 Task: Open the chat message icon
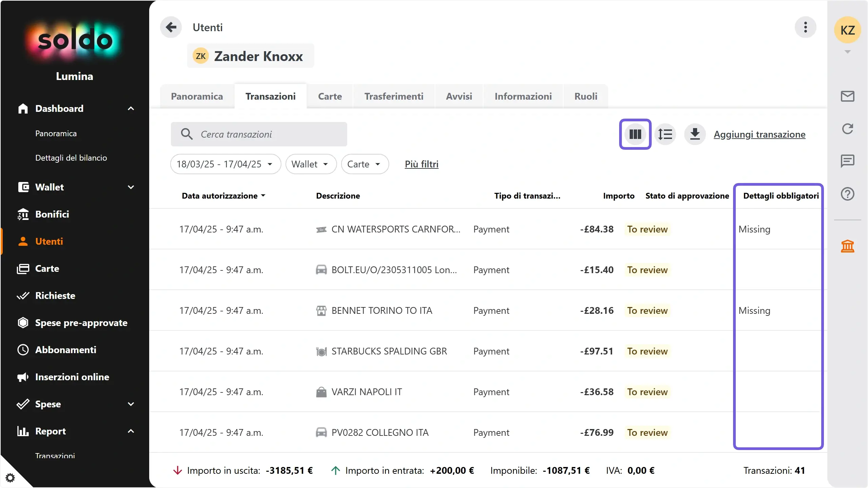click(847, 161)
